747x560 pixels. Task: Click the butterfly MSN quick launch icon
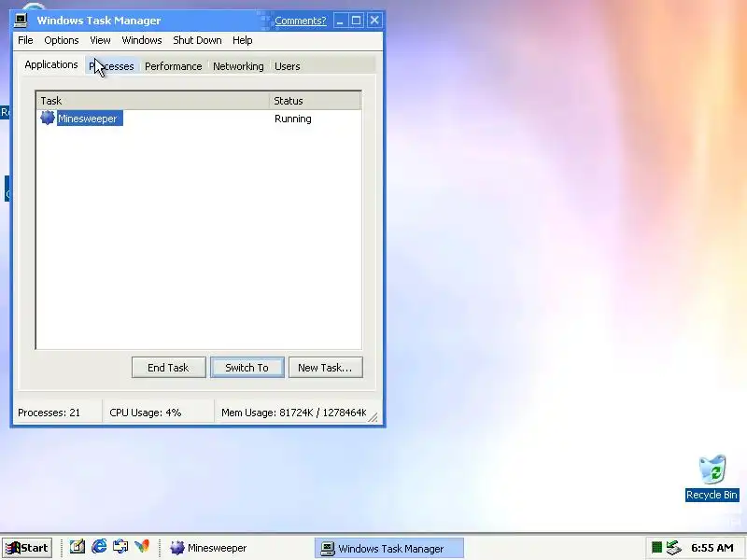click(x=142, y=547)
